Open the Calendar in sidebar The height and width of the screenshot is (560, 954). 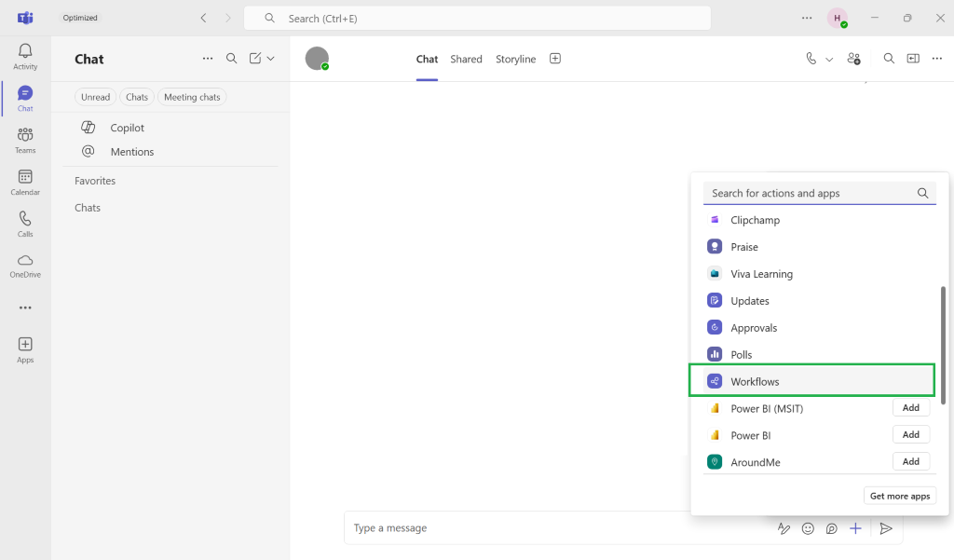coord(25,182)
